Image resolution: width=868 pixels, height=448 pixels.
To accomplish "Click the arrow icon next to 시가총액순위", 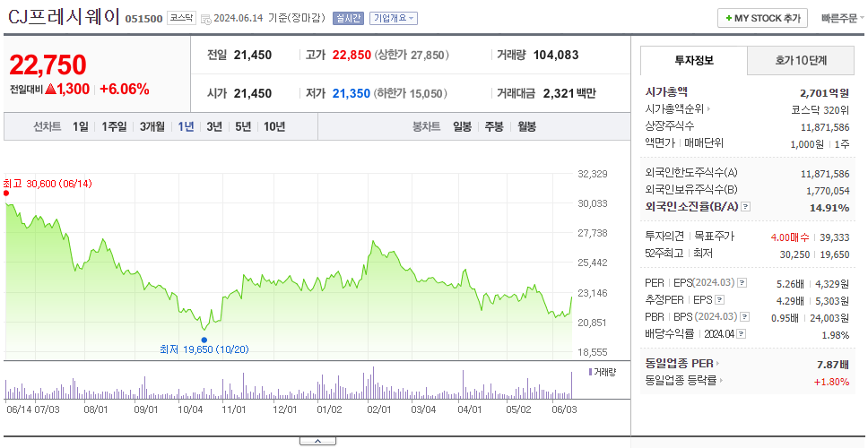I will coord(708,109).
